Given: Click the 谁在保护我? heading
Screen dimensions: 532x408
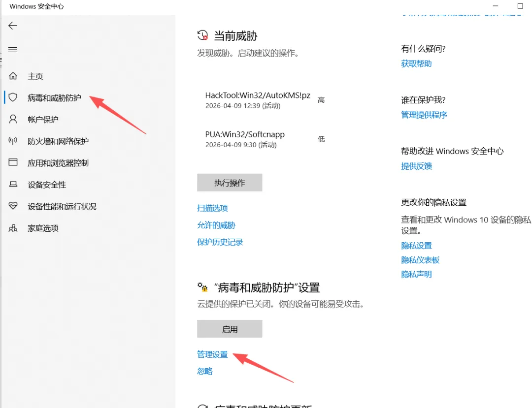Looking at the screenshot, I should click(x=423, y=100).
